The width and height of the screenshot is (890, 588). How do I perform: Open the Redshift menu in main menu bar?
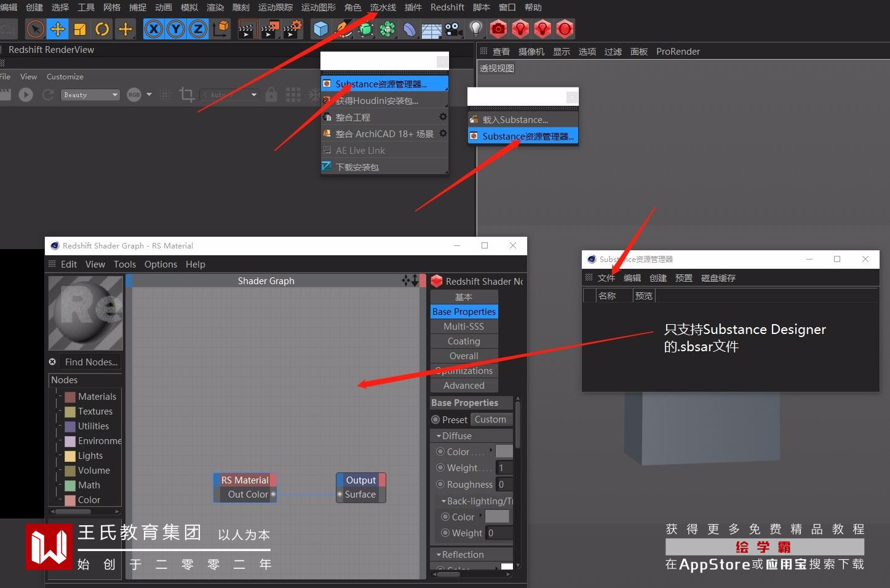(447, 7)
